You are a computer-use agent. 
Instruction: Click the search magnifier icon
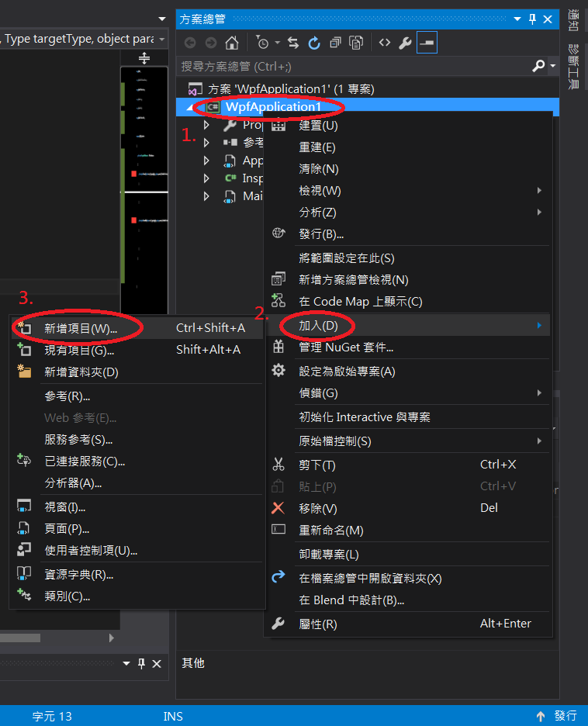click(x=538, y=66)
